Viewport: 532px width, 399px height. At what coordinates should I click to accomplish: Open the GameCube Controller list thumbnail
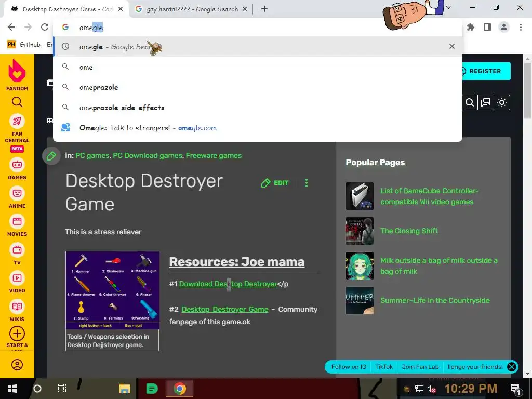click(x=360, y=196)
